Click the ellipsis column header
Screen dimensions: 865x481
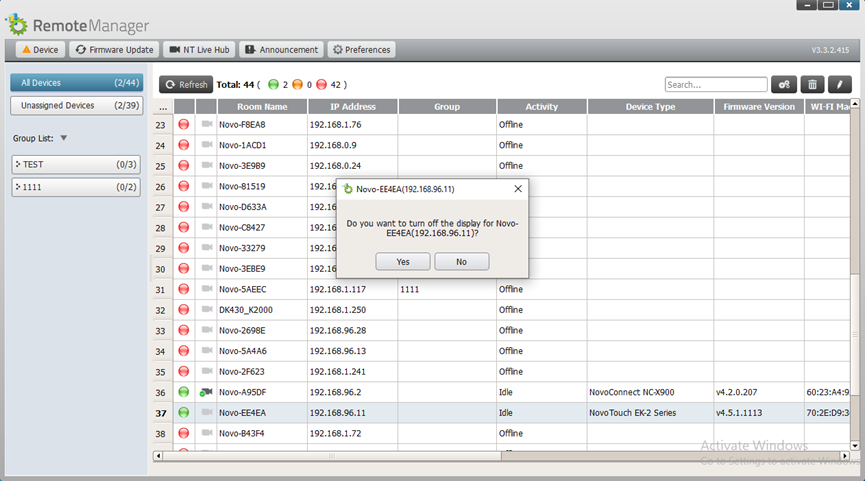tap(163, 106)
